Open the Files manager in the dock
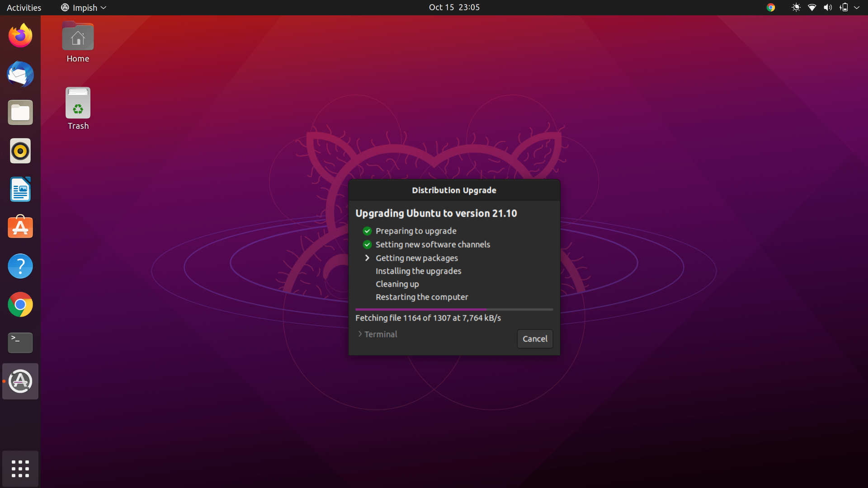Image resolution: width=868 pixels, height=488 pixels. [20, 113]
